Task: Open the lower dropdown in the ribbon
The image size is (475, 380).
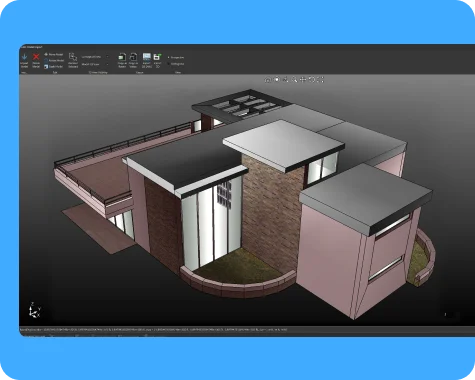Action: (x=96, y=64)
